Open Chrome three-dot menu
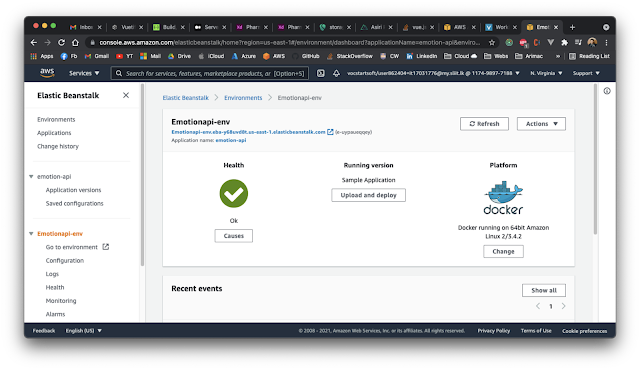640x370 pixels. [607, 42]
